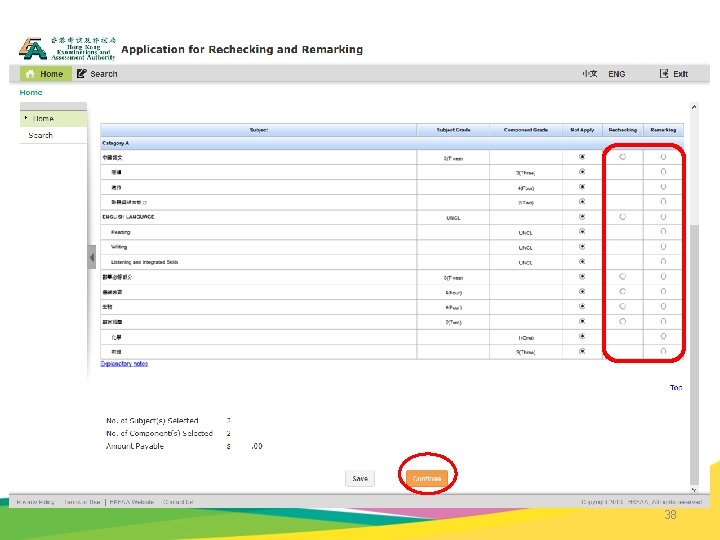The width and height of the screenshot is (720, 540).
Task: Click the scrollbar up arrow
Action: pyautogui.click(x=694, y=107)
